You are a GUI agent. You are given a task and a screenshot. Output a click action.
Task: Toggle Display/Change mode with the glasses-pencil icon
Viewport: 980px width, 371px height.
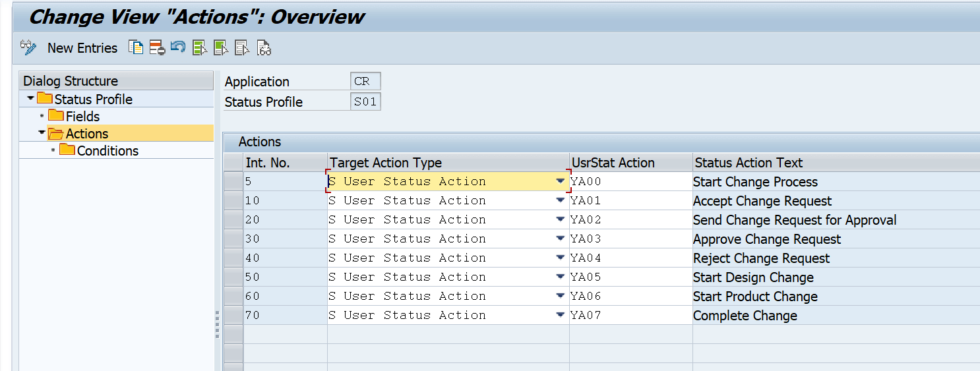(28, 47)
